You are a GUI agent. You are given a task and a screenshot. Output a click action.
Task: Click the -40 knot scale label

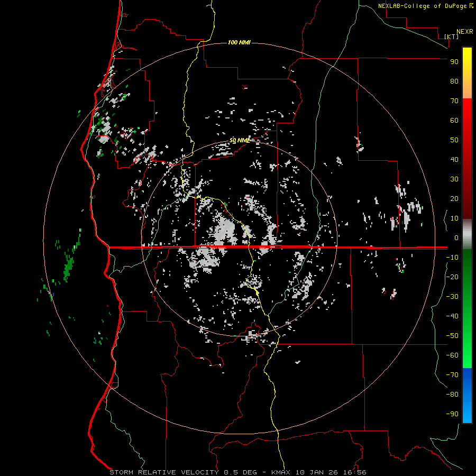pyautogui.click(x=452, y=316)
